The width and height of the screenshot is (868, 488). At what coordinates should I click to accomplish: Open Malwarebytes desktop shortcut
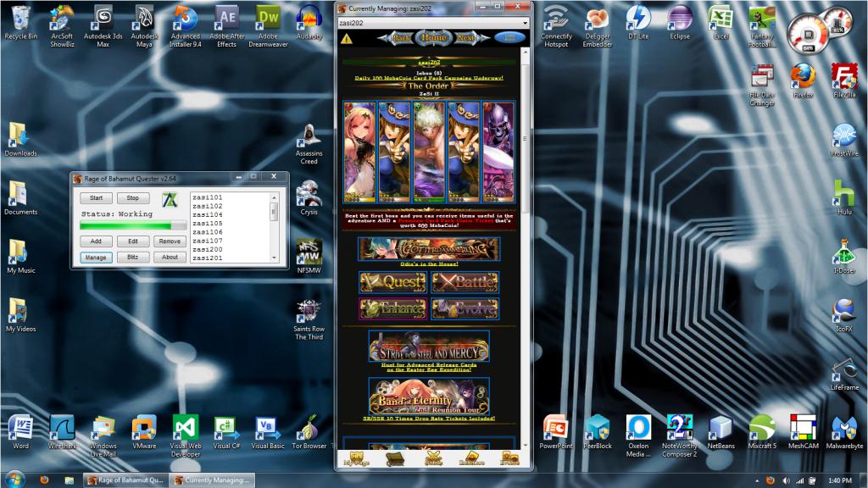[844, 432]
